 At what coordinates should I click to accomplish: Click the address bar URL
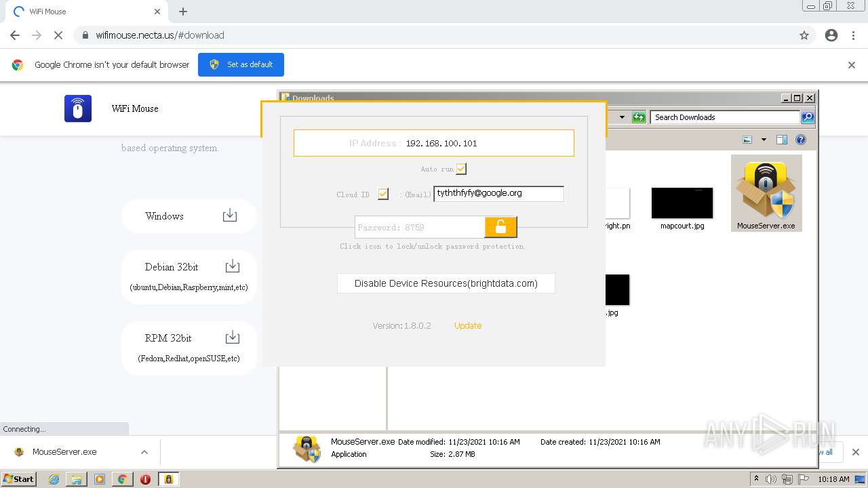pos(160,35)
